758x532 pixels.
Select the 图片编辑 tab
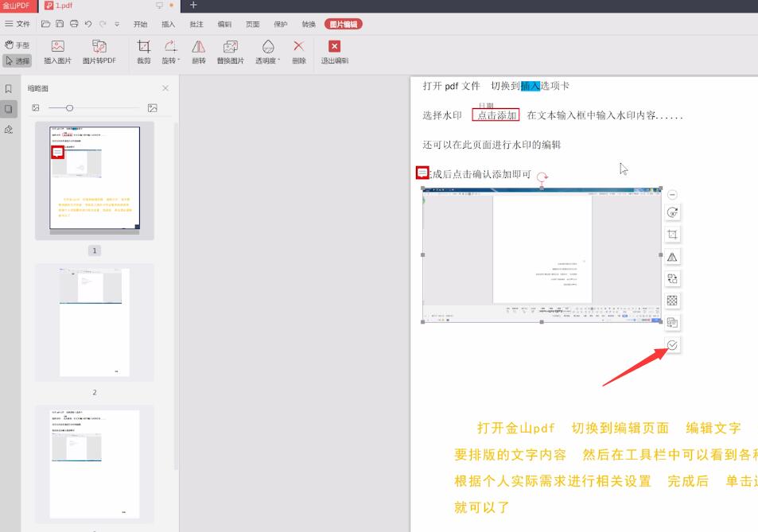344,24
